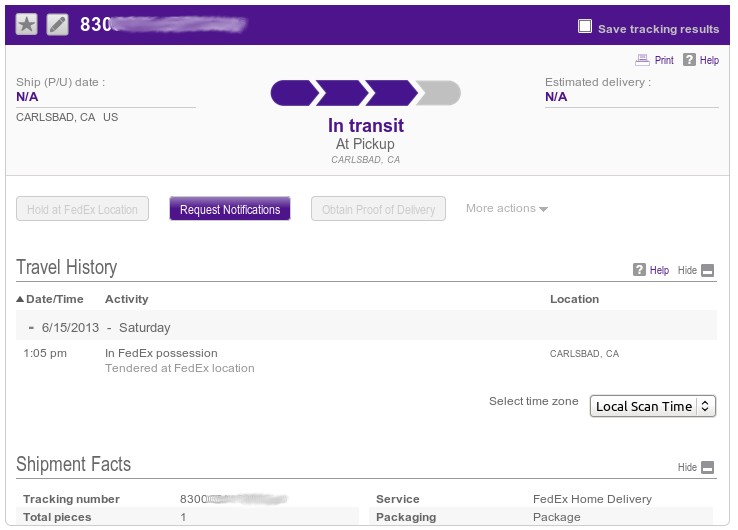738x530 pixels.
Task: Click Obtain Proof of Delivery button
Action: (378, 209)
